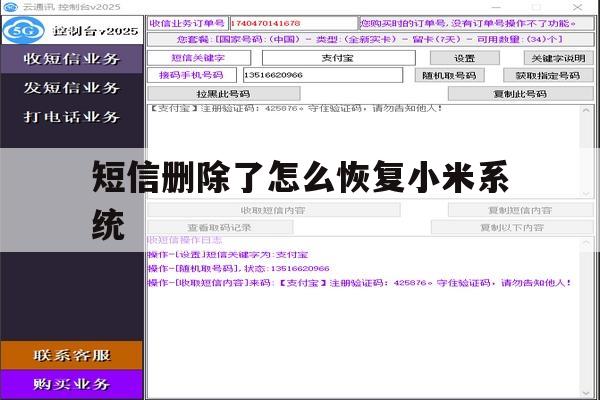Click the 关键字说明 button
This screenshot has width=600, height=400.
(558, 58)
